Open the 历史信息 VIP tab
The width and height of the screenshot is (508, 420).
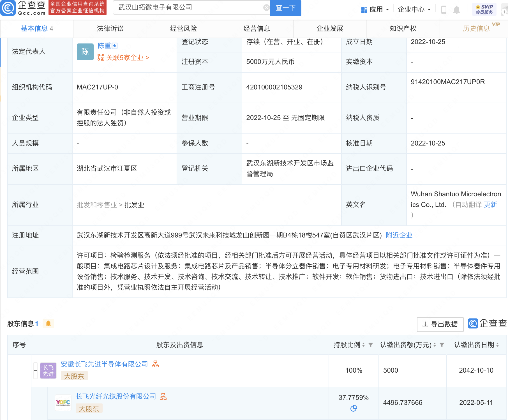(x=476, y=29)
